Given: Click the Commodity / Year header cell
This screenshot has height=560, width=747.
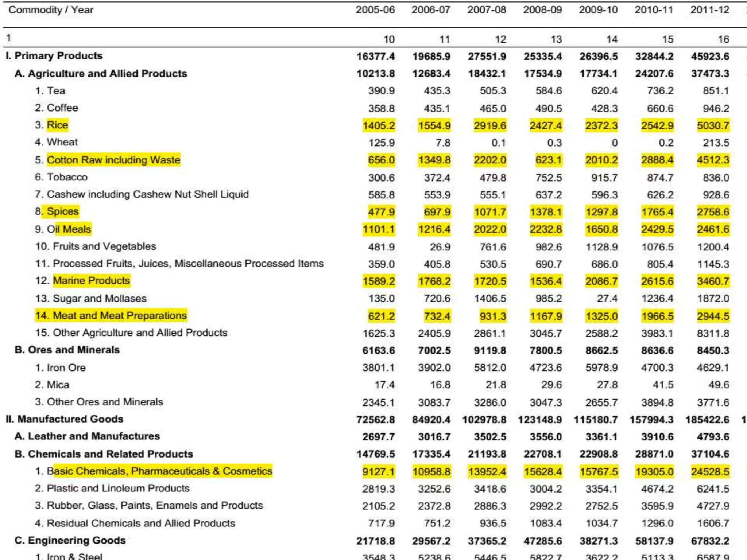Looking at the screenshot, I should 51,10.
